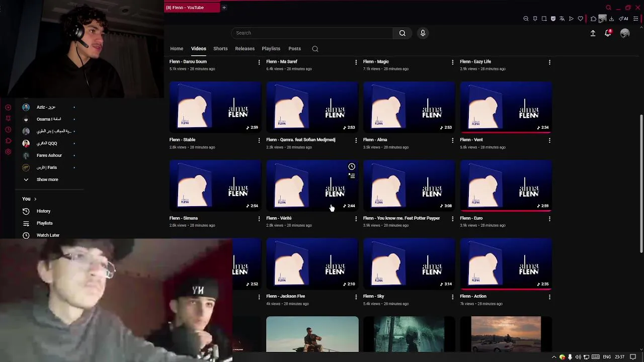The height and width of the screenshot is (362, 644).
Task: Open Fares Ashour subscription channel
Action: click(x=49, y=155)
